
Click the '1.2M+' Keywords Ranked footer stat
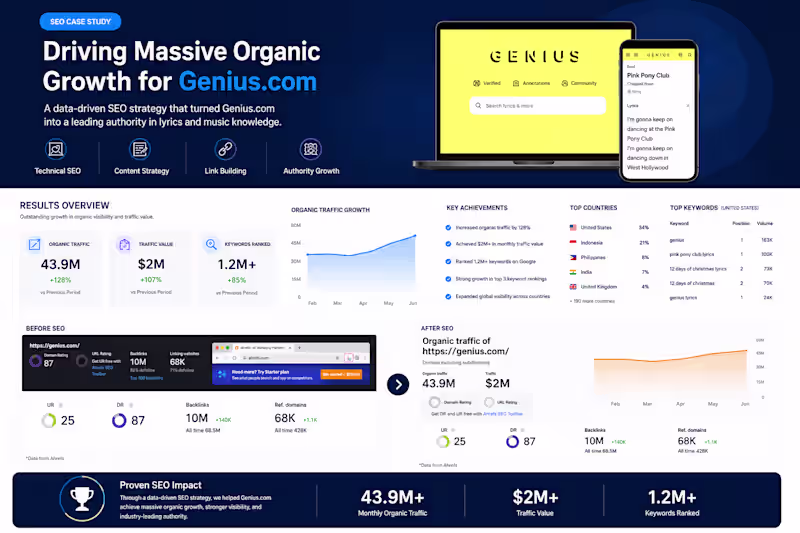pos(672,497)
